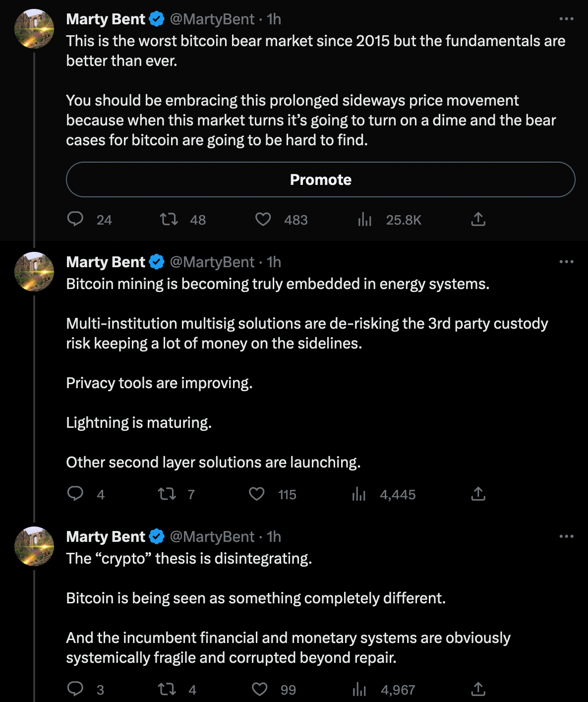View analytics showing 4,445 views
This screenshot has width=588, height=702.
point(358,494)
